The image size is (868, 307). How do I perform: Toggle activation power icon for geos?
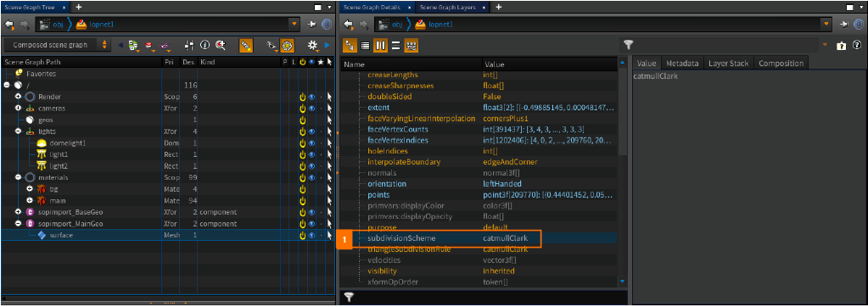(303, 120)
